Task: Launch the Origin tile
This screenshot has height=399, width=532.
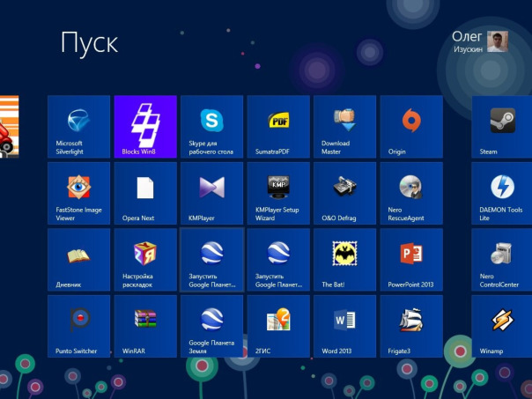Action: coord(411,127)
